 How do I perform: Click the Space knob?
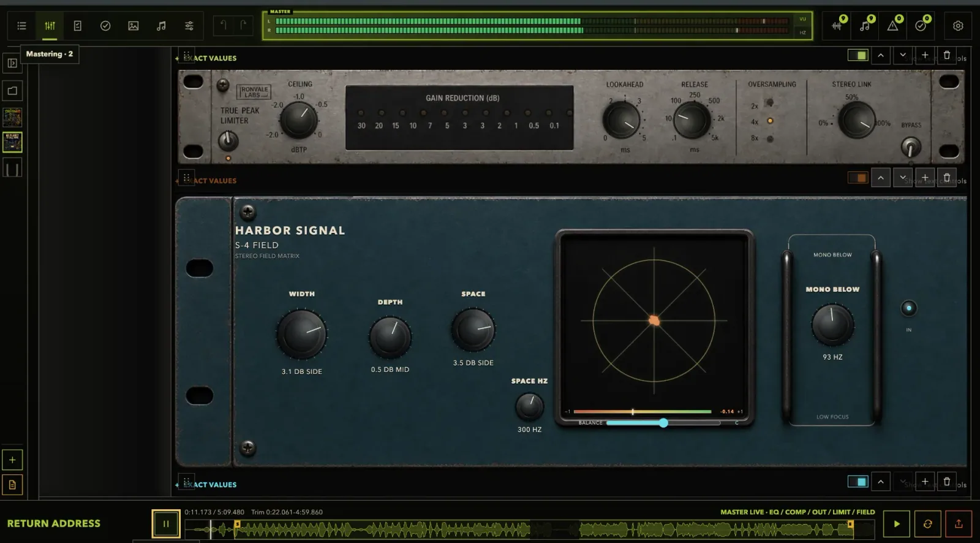(473, 330)
